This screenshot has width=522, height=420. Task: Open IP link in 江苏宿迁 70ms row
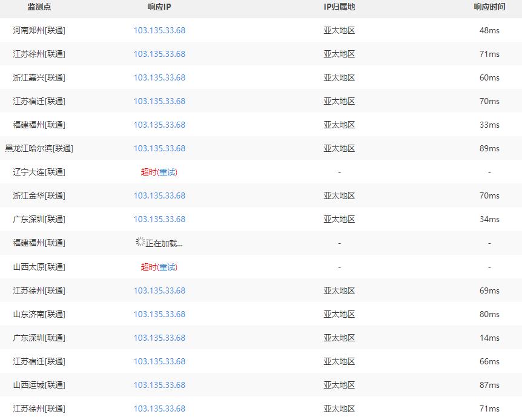pos(159,101)
